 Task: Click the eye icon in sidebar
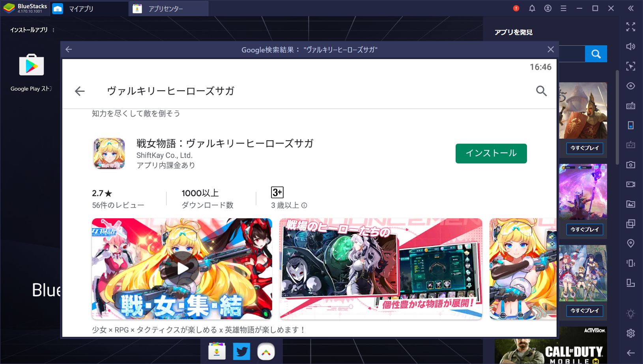[x=631, y=86]
